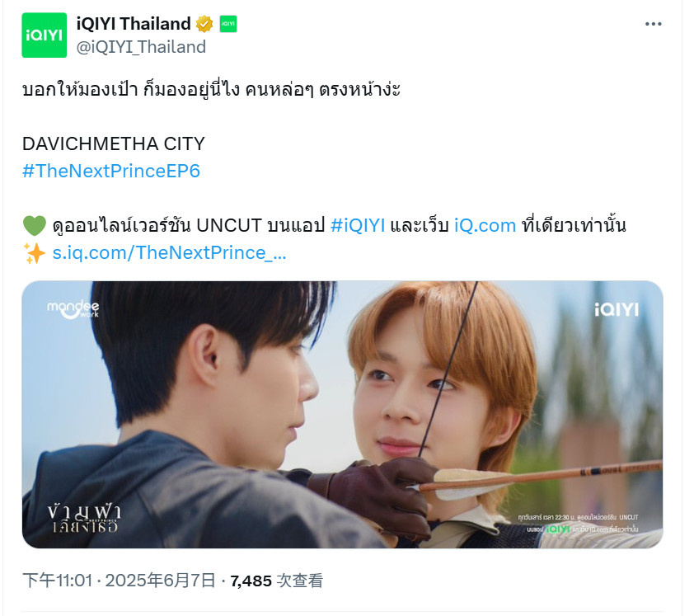This screenshot has height=616, width=694.
Task: Click the green heart emoji
Action: (x=34, y=226)
